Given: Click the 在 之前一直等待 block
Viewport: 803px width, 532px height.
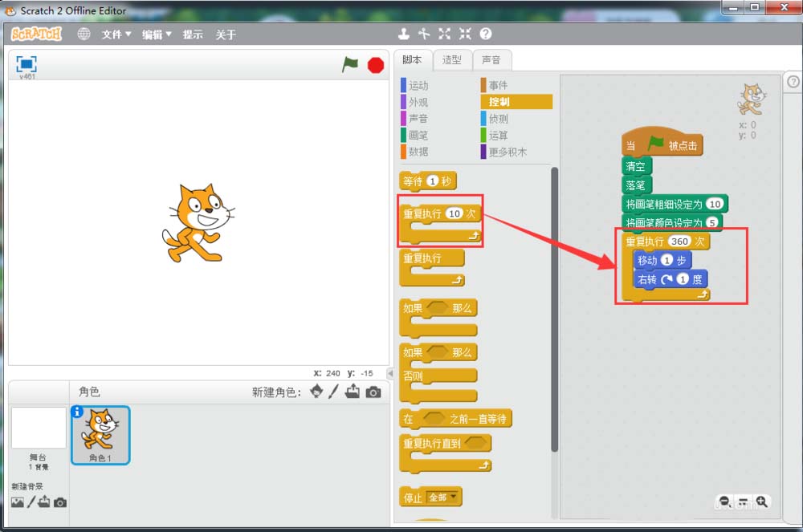Looking at the screenshot, I should pos(455,419).
